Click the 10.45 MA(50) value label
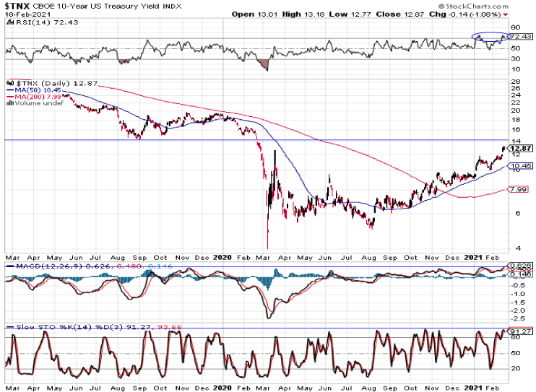This screenshot has width=536, height=392. coord(519,166)
